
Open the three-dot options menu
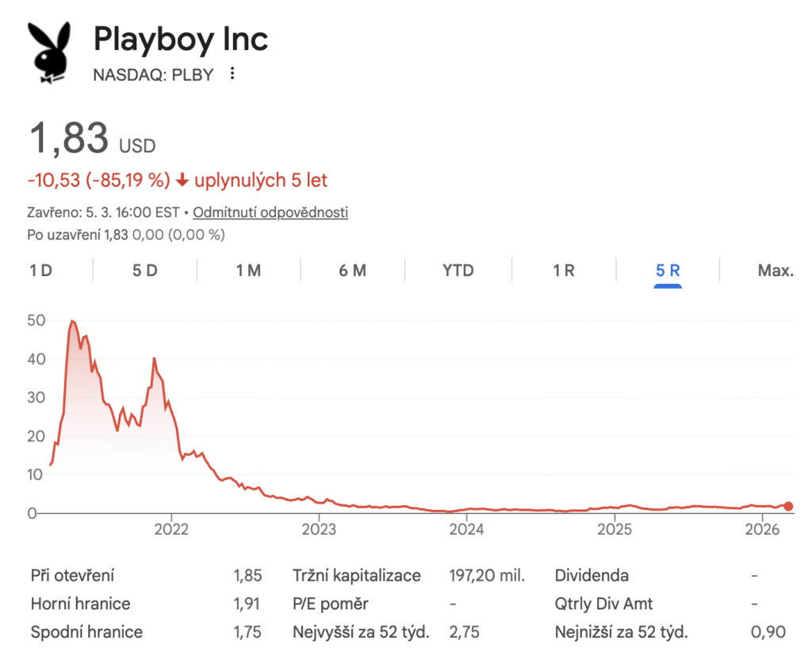pyautogui.click(x=232, y=74)
